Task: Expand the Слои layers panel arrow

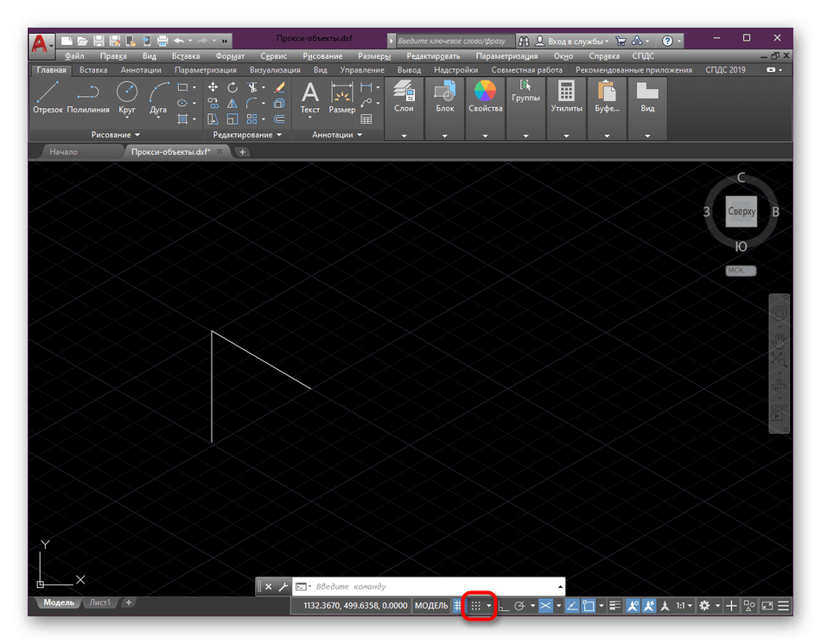Action: point(404,136)
